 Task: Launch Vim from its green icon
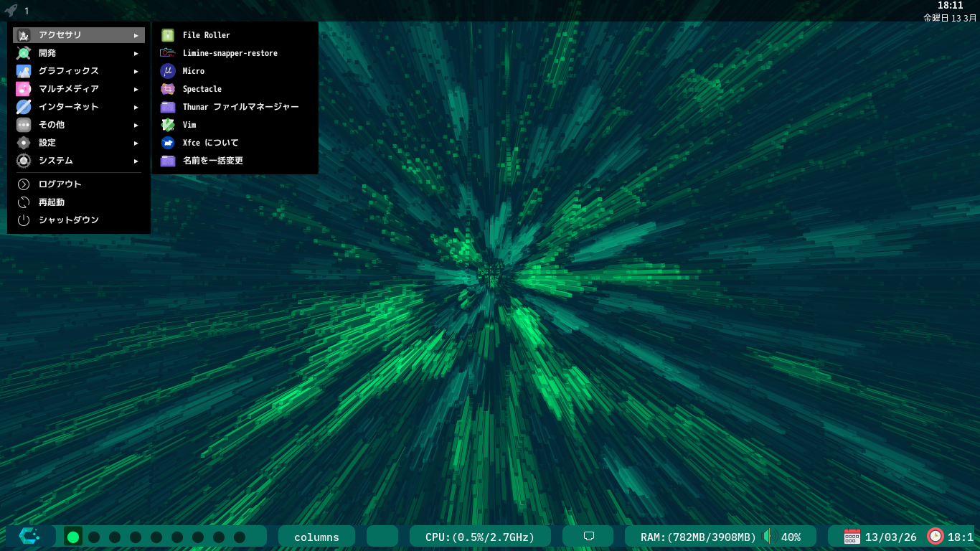(x=168, y=125)
